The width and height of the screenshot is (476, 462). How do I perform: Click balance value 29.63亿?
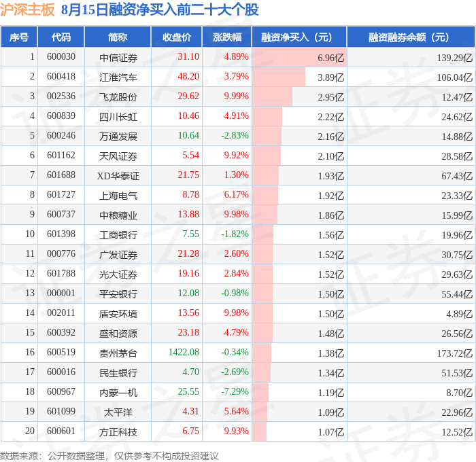(x=457, y=274)
